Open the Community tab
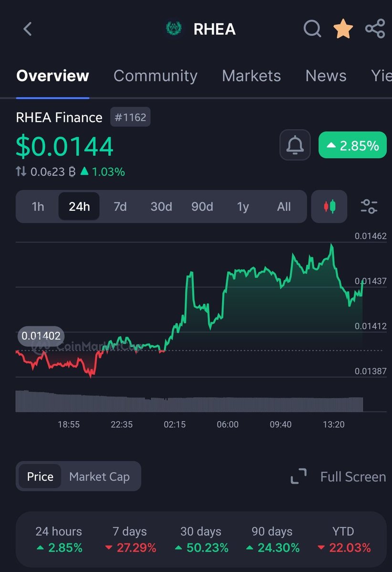Screen dimensions: 392x572 pos(155,76)
